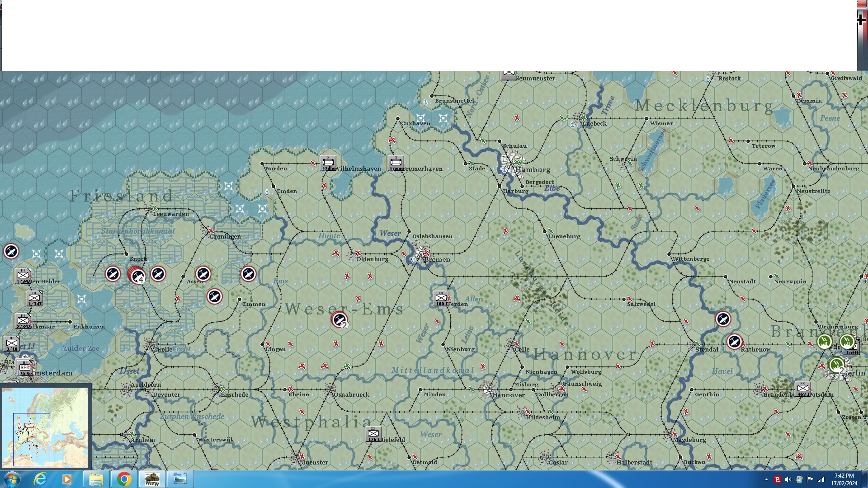Viewport: 868px width, 488px height.
Task: Click the 463 I division counter near Potsdam
Action: [x=803, y=389]
